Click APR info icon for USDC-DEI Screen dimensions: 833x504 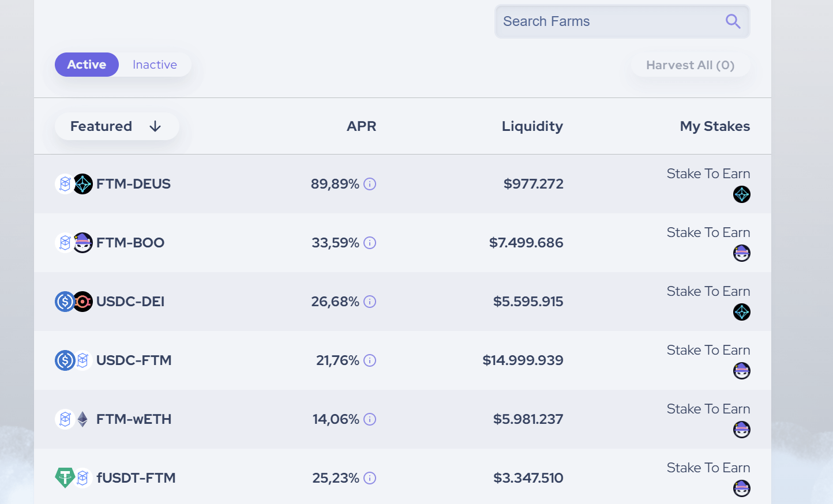tap(370, 302)
